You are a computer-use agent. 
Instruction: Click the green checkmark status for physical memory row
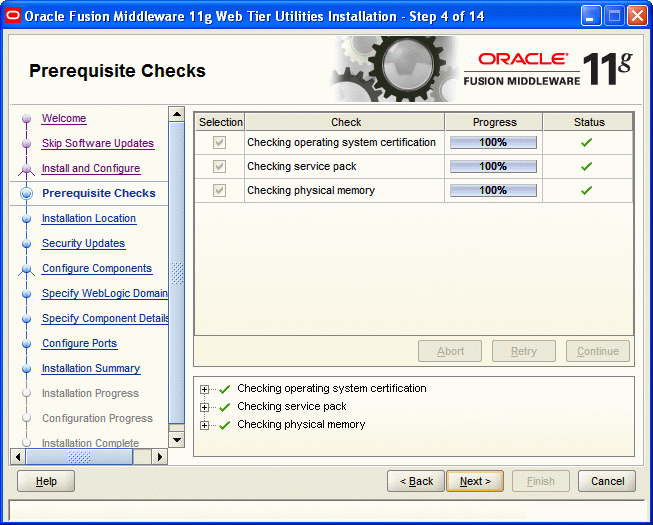coord(586,191)
